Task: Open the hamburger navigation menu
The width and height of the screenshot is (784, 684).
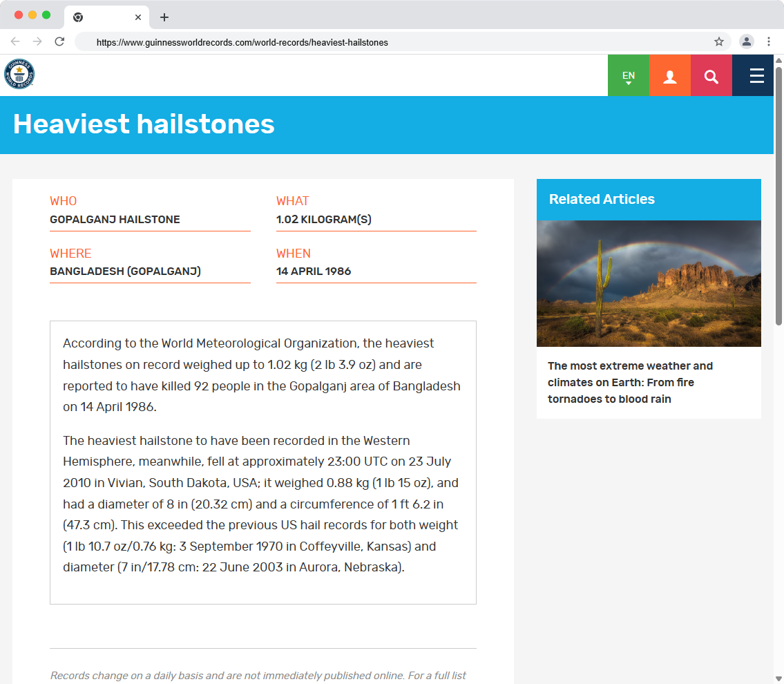Action: click(x=756, y=75)
